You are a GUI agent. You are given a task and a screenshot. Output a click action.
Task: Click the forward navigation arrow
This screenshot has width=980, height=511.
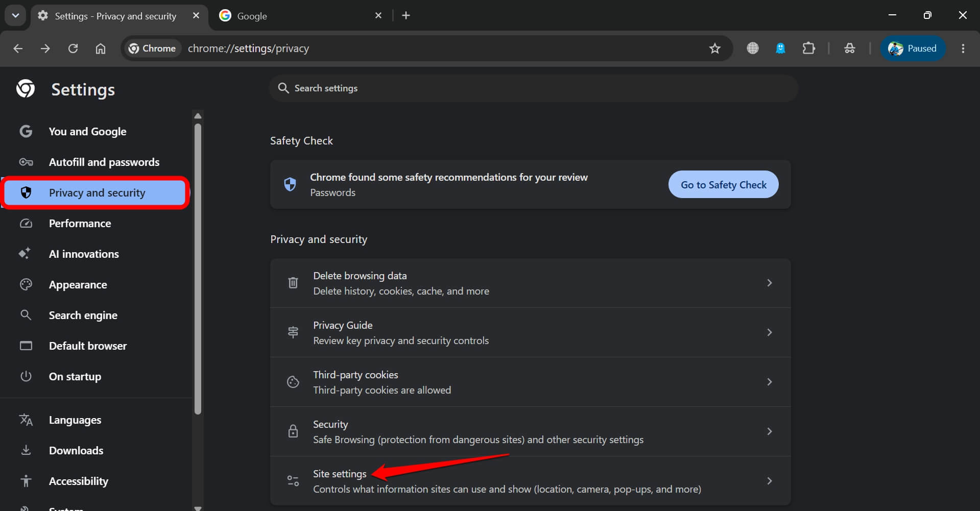45,48
